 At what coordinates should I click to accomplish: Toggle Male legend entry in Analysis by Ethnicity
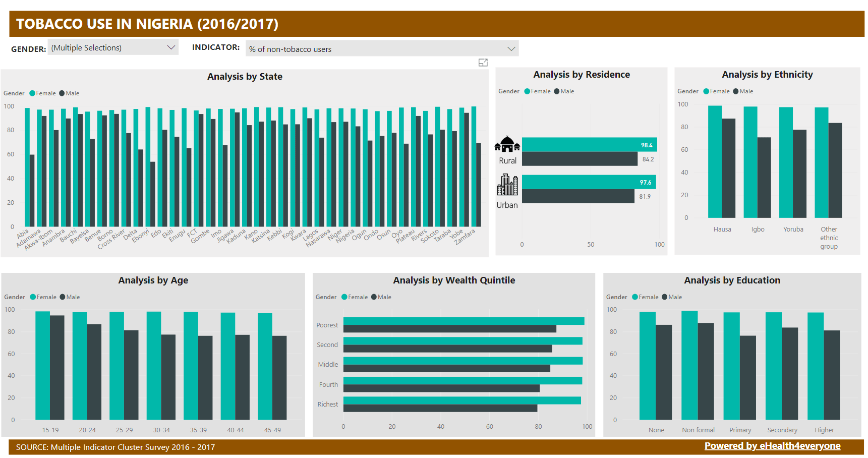743,91
